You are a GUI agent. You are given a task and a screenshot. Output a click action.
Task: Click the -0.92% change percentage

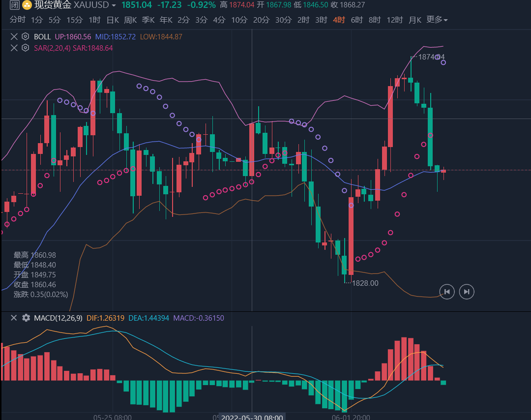(x=201, y=5)
